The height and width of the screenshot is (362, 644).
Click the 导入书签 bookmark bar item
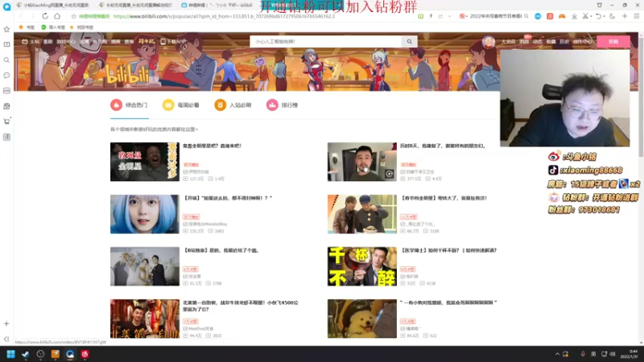tap(54, 27)
